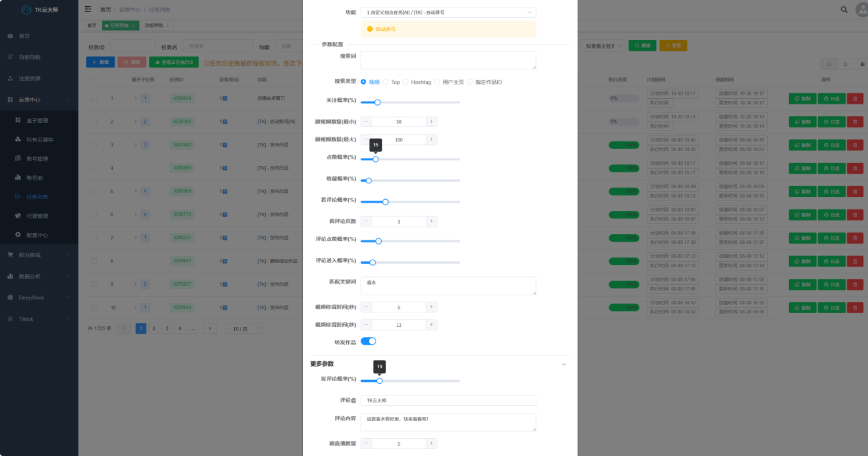The image size is (868, 456).
Task: Open the 日志 log for the first task
Action: click(832, 98)
